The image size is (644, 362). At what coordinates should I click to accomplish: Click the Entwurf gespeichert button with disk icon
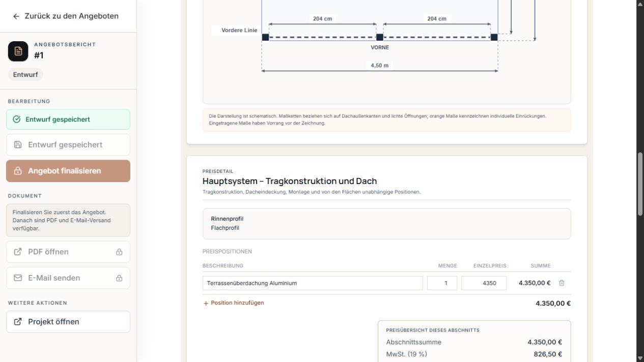pos(68,145)
